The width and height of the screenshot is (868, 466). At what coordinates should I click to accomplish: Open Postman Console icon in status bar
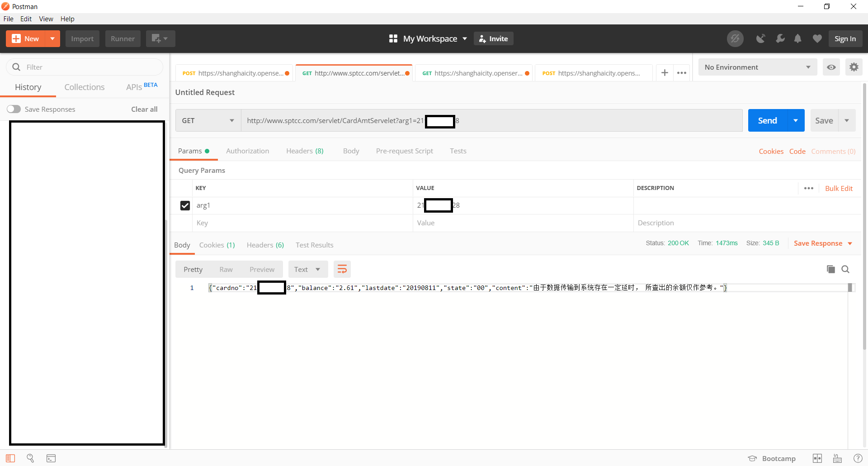click(51, 458)
